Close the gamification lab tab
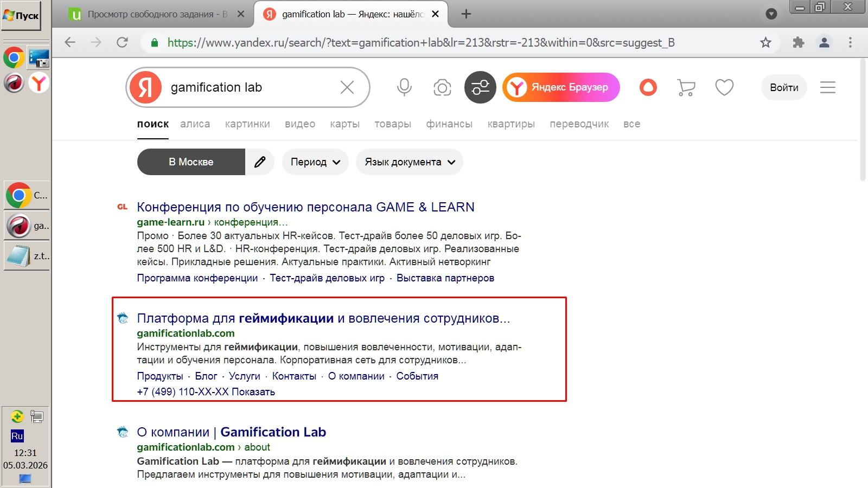Viewport: 868px width, 488px height. point(435,14)
